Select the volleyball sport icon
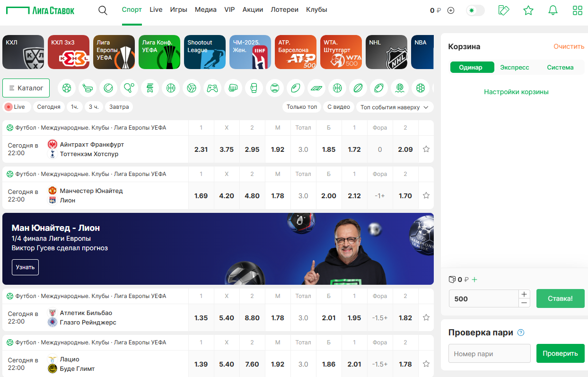The height and width of the screenshot is (377, 588). click(x=192, y=88)
